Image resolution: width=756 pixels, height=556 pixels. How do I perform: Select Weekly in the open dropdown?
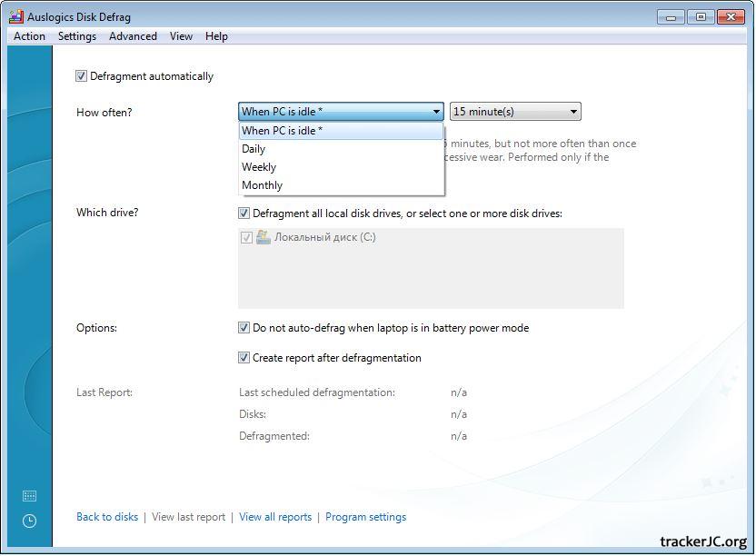click(x=259, y=167)
